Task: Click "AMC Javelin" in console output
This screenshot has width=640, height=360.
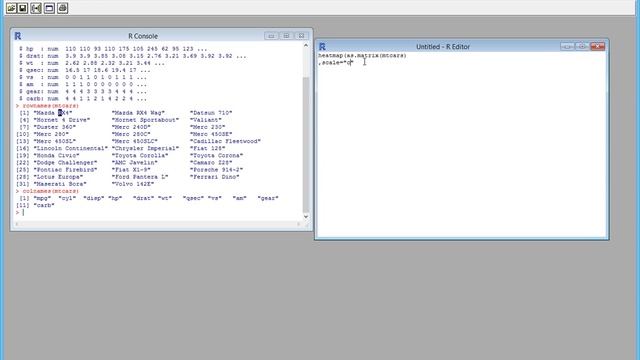Action: tap(135, 162)
